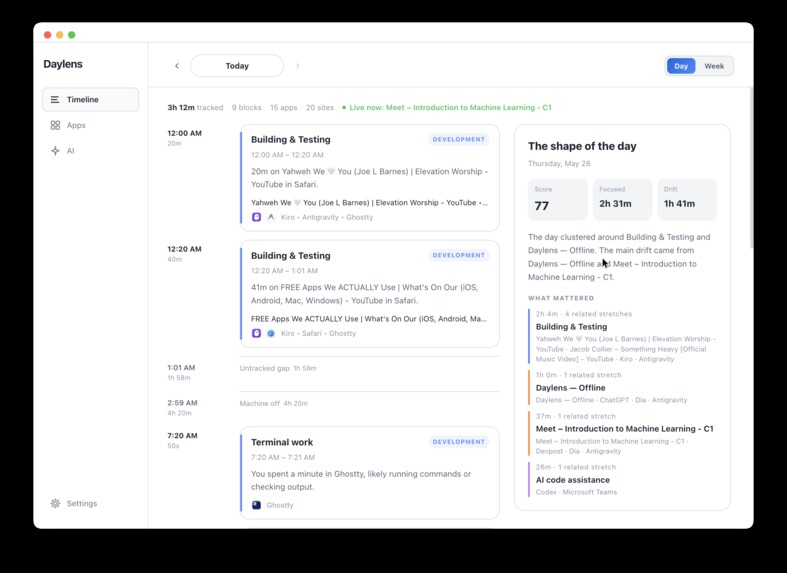
Task: Open the AI section in sidebar
Action: [x=90, y=151]
